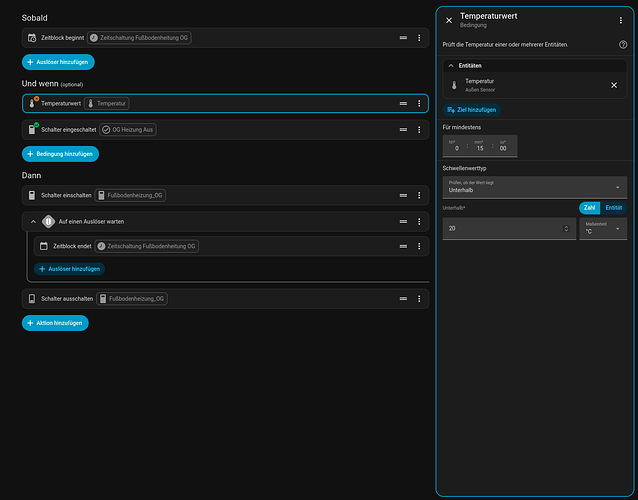Click the drag handle of Schalter einschalten
Image resolution: width=638 pixels, height=500 pixels.
click(403, 195)
